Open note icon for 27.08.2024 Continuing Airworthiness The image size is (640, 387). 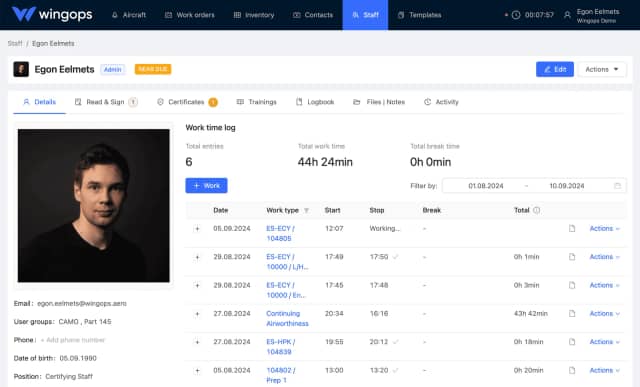(572, 314)
